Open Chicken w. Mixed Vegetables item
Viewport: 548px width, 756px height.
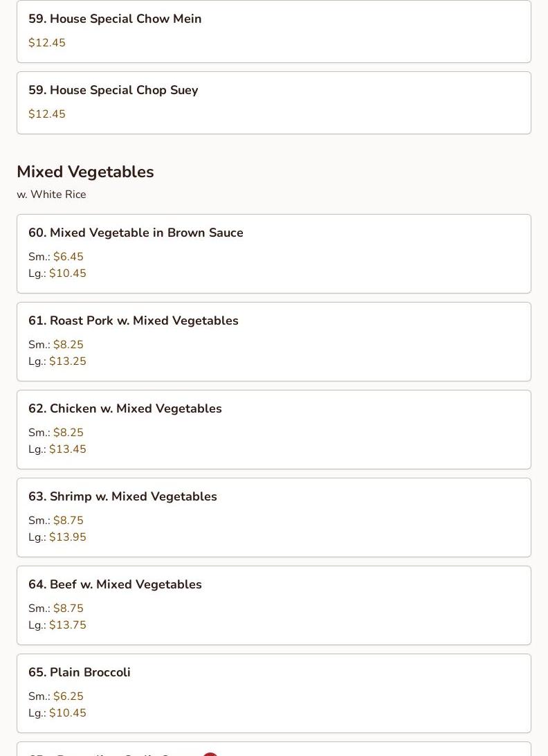point(125,408)
